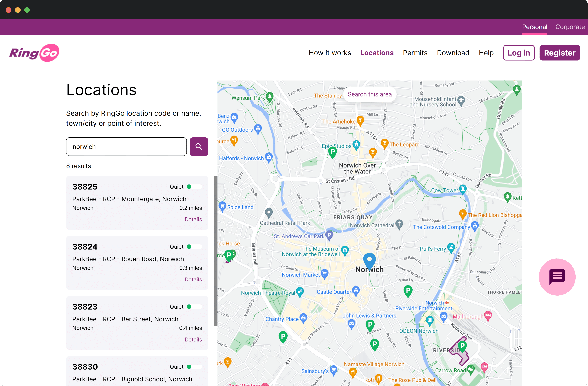Image resolution: width=588 pixels, height=386 pixels.
Task: Open the pink live chat bubble
Action: click(x=557, y=277)
